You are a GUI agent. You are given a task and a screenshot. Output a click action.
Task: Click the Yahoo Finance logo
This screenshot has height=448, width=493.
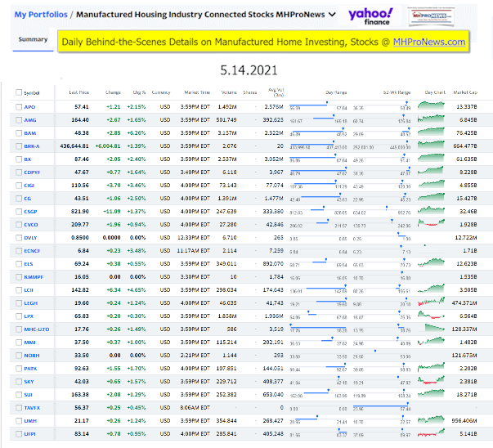tap(370, 15)
